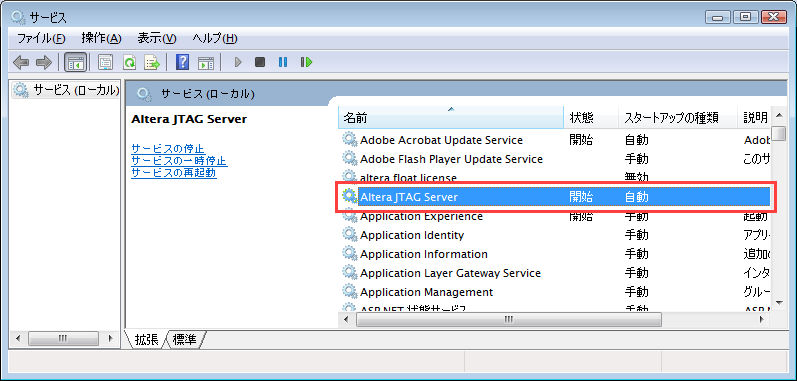Viewport: 797px width, 381px height.
Task: Select the Application Management service
Action: coord(555,292)
